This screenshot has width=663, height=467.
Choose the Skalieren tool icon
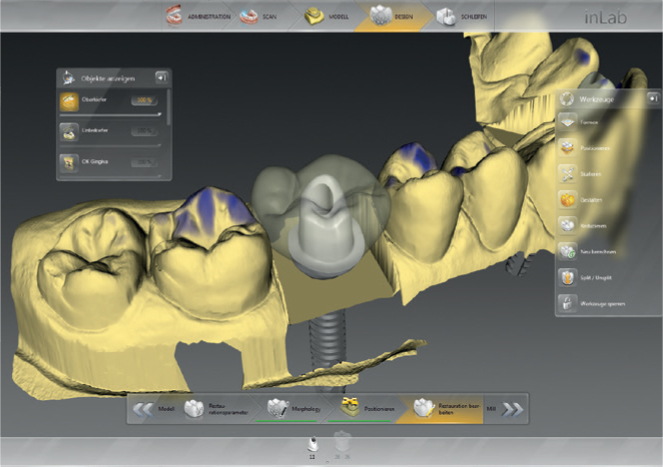[x=567, y=173]
